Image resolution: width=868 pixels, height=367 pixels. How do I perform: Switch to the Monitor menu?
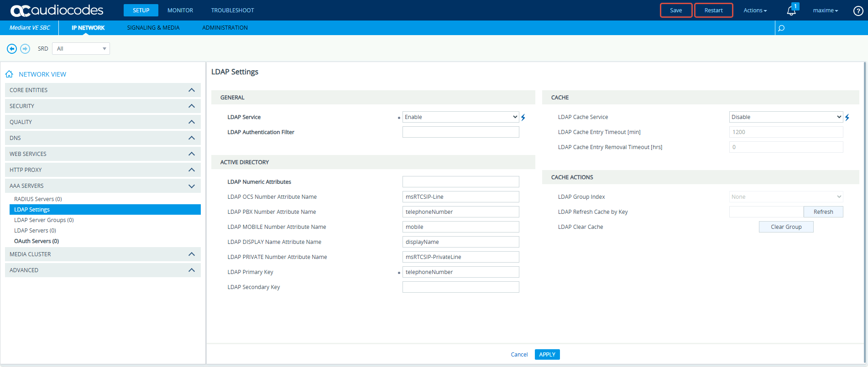point(180,10)
